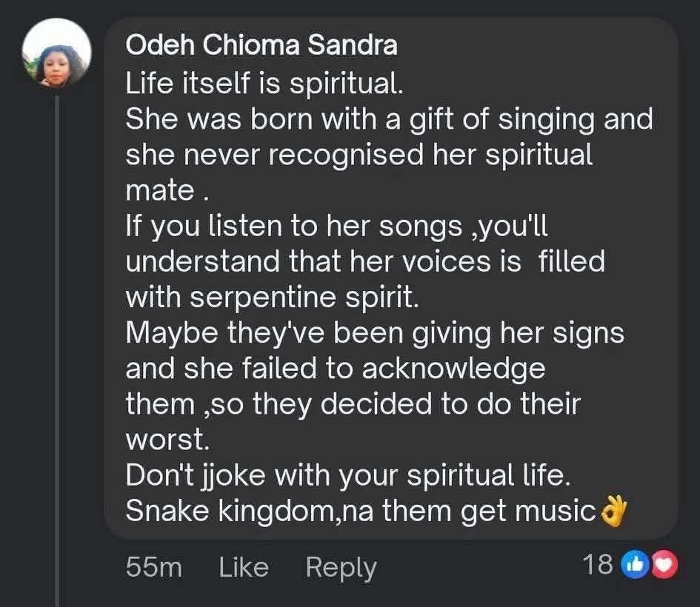Click the OK hand emoji
700x607 pixels.
click(x=613, y=511)
